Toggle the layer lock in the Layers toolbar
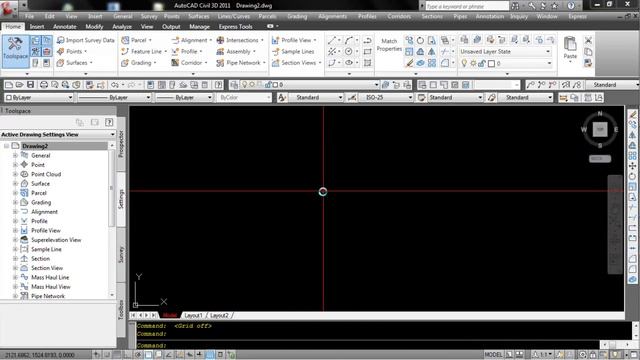640x360 pixels. pos(268,84)
